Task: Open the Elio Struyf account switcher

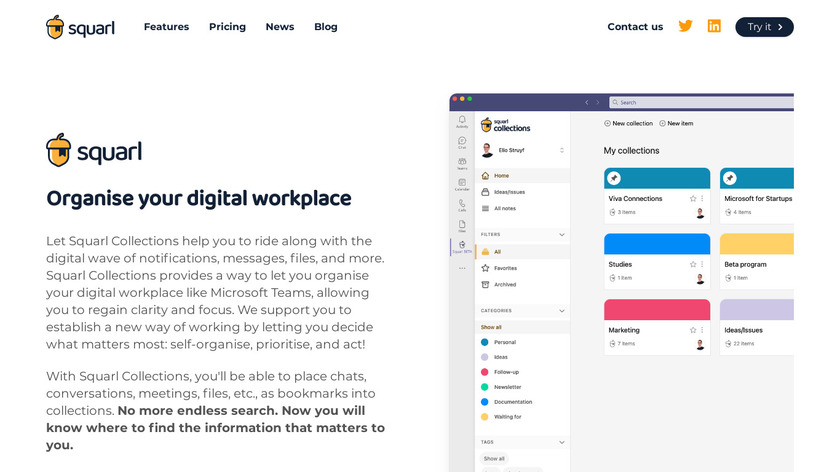Action: [x=522, y=150]
